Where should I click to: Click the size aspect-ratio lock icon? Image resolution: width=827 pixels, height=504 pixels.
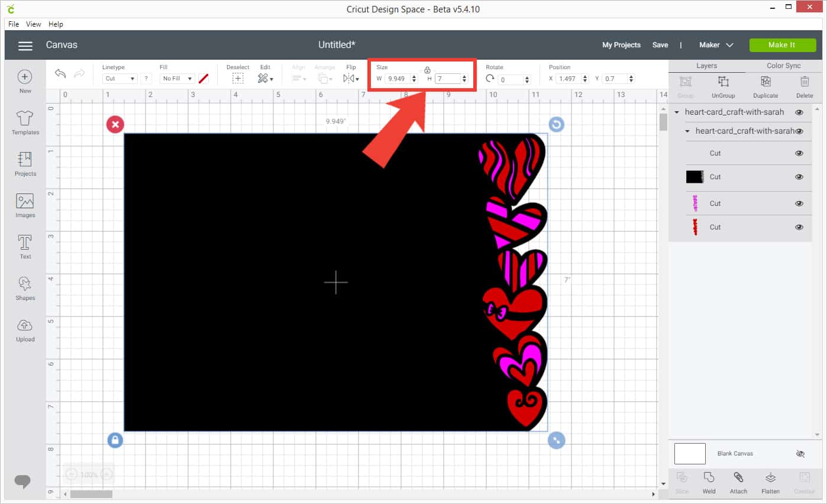pyautogui.click(x=427, y=70)
